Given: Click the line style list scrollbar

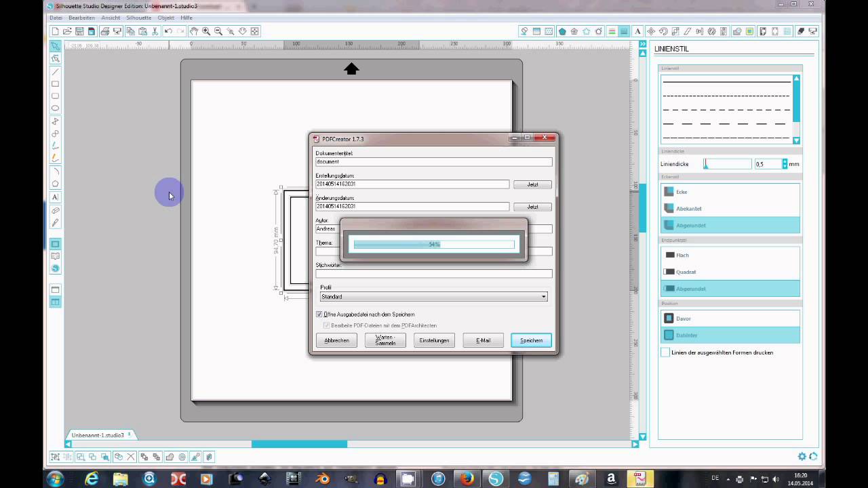Looking at the screenshot, I should pyautogui.click(x=797, y=109).
